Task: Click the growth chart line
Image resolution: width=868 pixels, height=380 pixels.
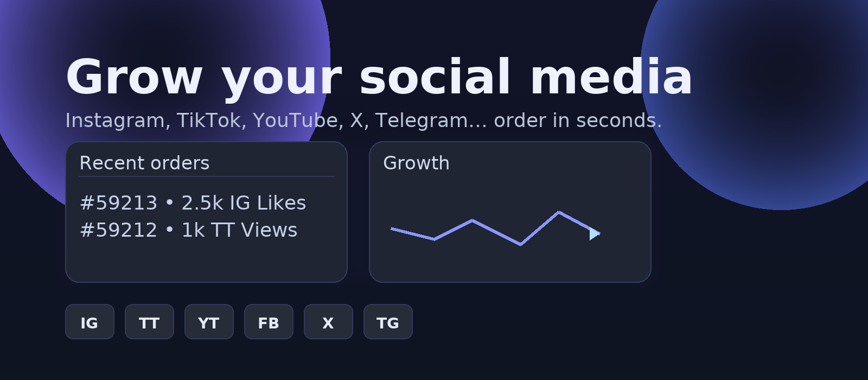Action: point(496,232)
